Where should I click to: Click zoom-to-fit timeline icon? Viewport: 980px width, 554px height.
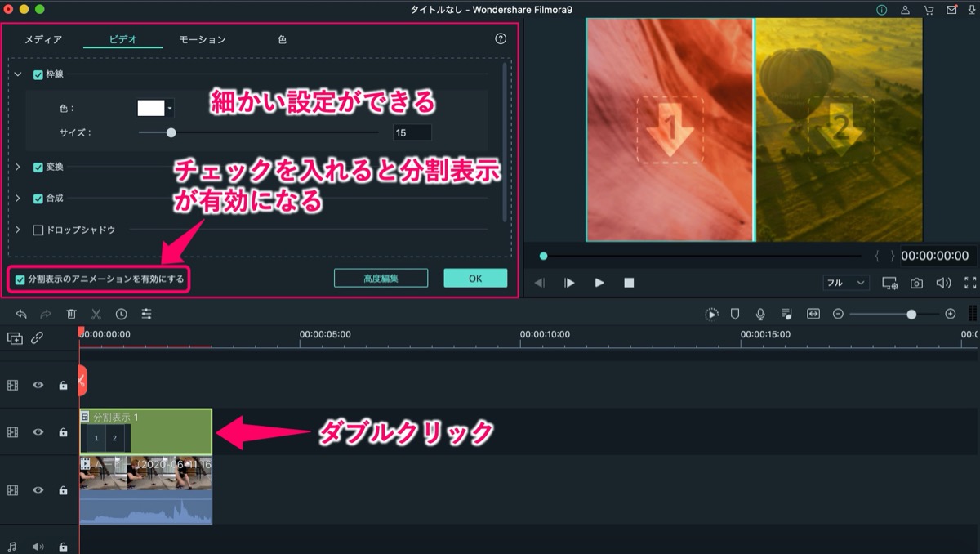[x=813, y=314]
